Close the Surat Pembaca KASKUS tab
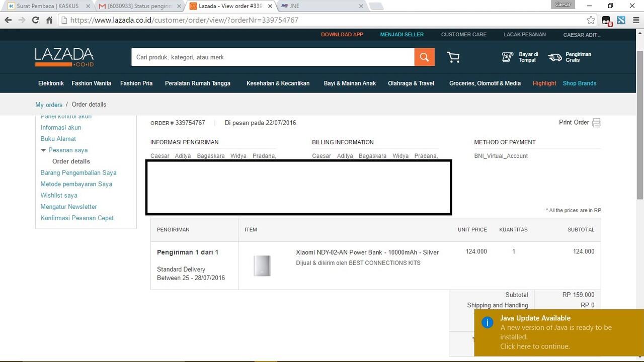The width and height of the screenshot is (644, 362). point(89,6)
